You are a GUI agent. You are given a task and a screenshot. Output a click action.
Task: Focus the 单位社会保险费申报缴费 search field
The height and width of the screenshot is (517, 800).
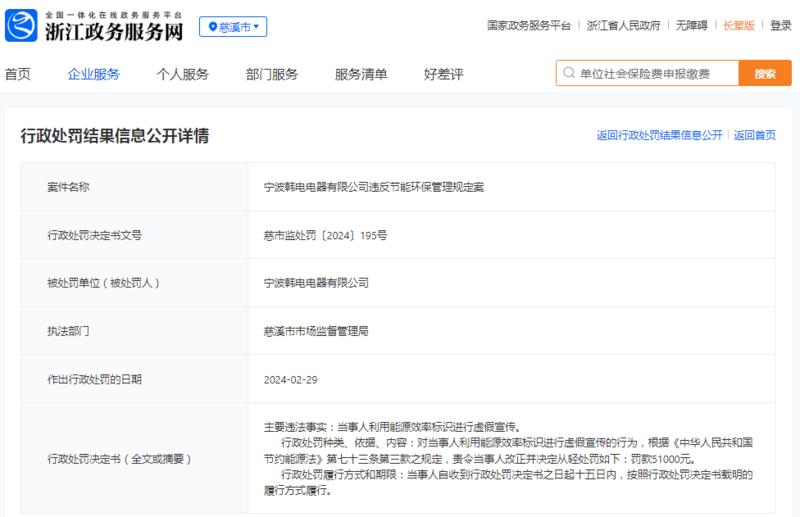[647, 73]
